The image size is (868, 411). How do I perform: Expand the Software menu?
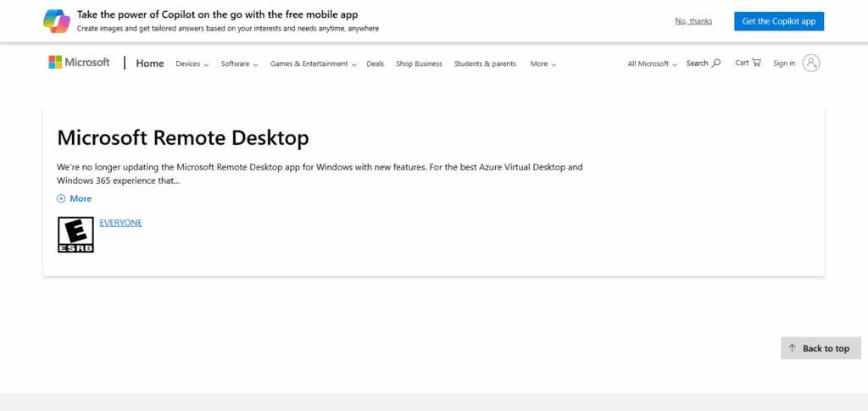click(240, 64)
